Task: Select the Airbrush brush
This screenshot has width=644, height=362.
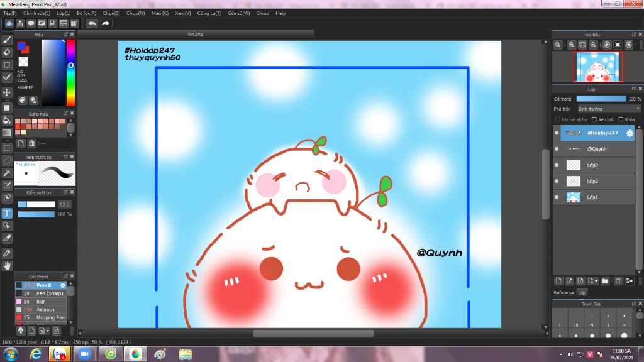Action: (x=41, y=309)
